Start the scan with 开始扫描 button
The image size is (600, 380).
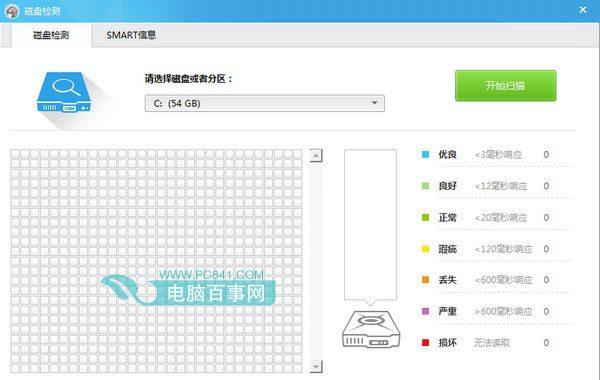505,86
